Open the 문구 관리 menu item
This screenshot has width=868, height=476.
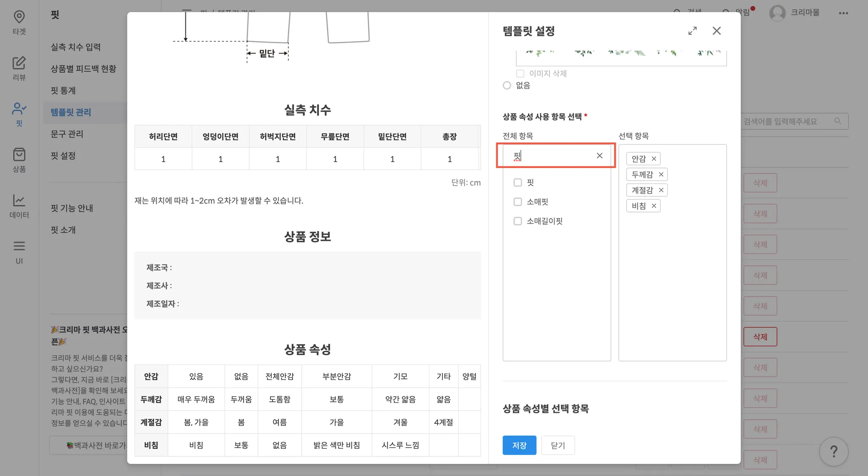coord(67,134)
